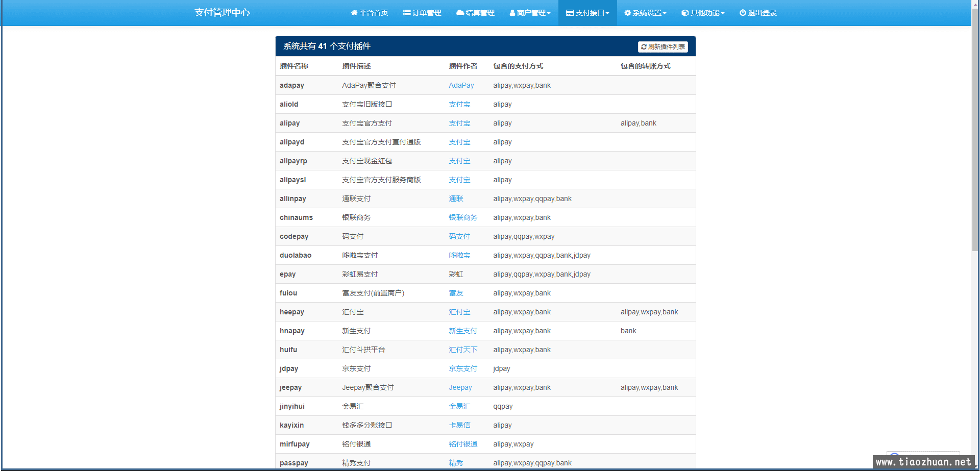Open the 码支付 author link

(x=459, y=236)
